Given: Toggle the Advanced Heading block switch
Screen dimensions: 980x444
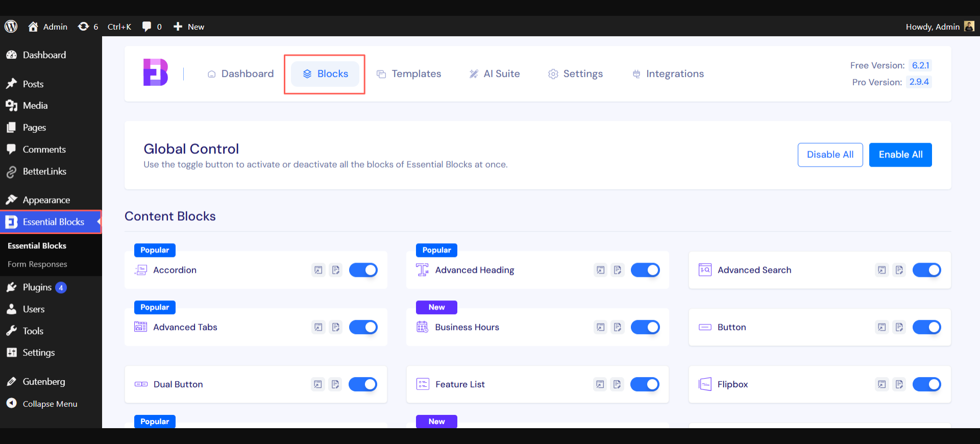Looking at the screenshot, I should pos(645,270).
